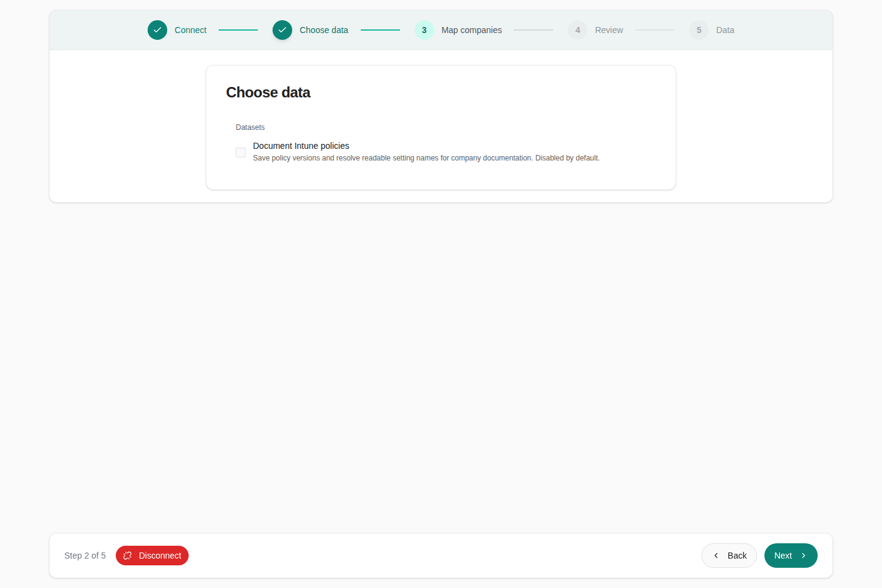The width and height of the screenshot is (882, 588).
Task: Click the Choose data step checkmark icon
Action: point(282,30)
